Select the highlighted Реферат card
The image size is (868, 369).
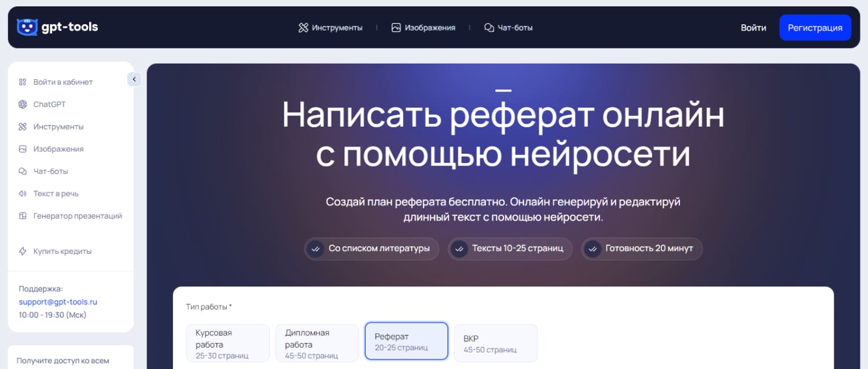[406, 341]
